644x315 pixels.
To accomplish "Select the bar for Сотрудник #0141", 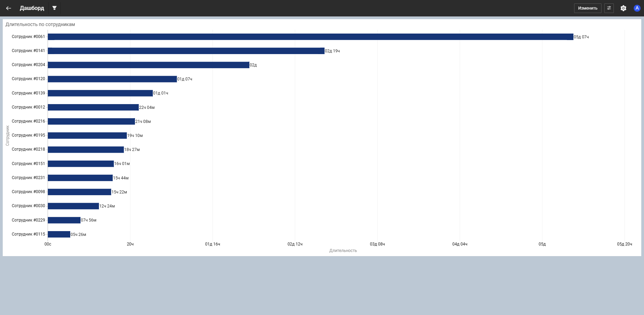I will click(x=186, y=51).
